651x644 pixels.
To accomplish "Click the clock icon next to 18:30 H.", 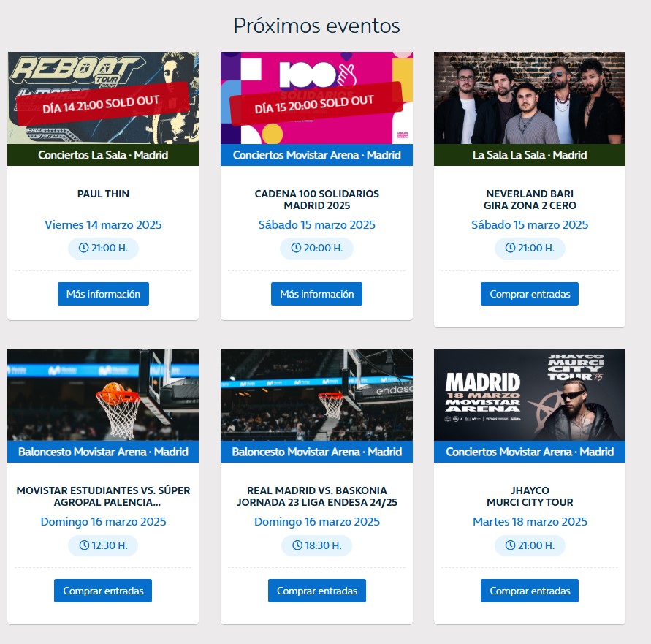I will pyautogui.click(x=297, y=545).
